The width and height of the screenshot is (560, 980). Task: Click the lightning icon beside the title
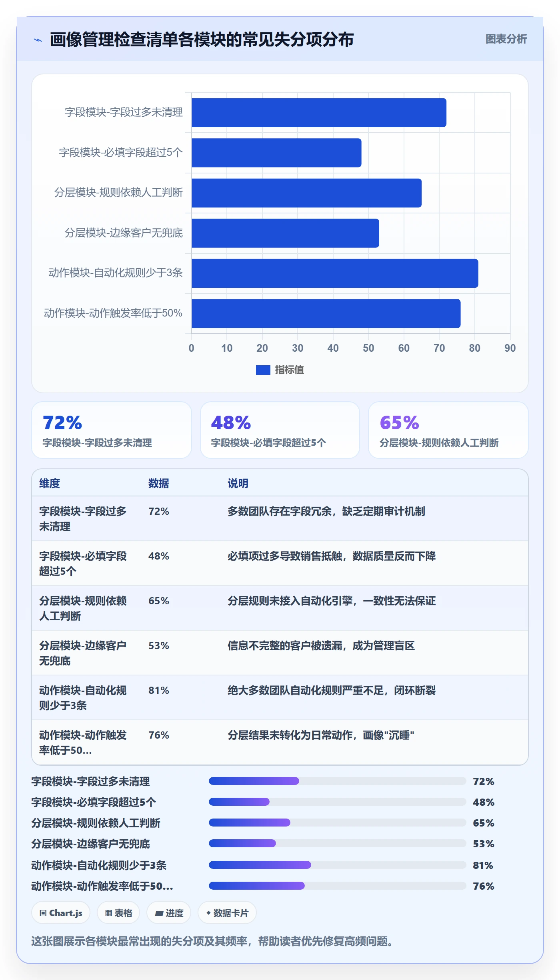point(38,40)
